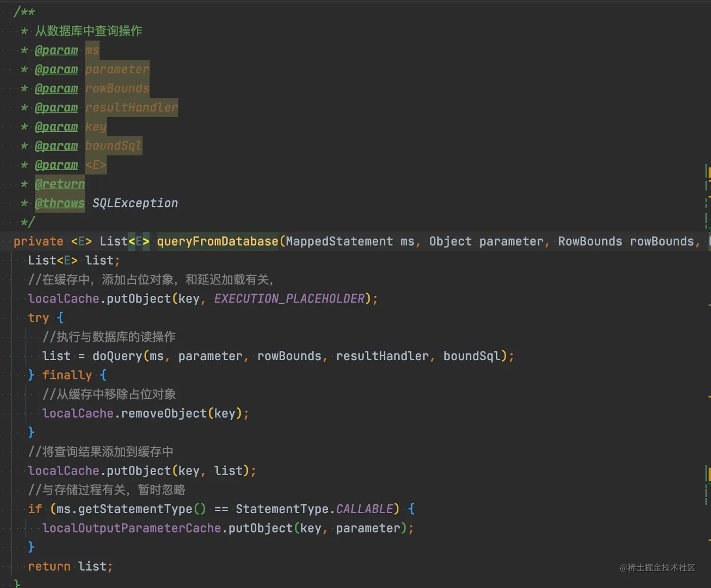Click the finally keyword
The height and width of the screenshot is (588, 711).
[67, 375]
